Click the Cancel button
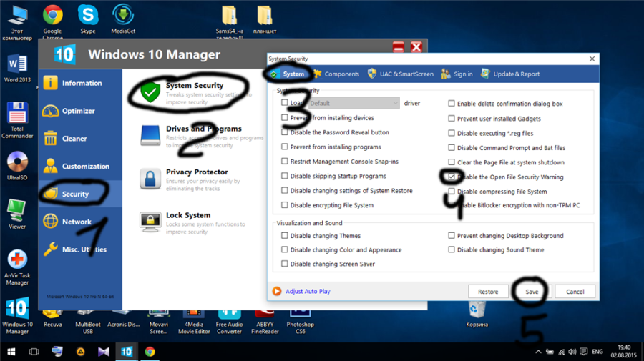This screenshot has width=644, height=361. pyautogui.click(x=575, y=291)
